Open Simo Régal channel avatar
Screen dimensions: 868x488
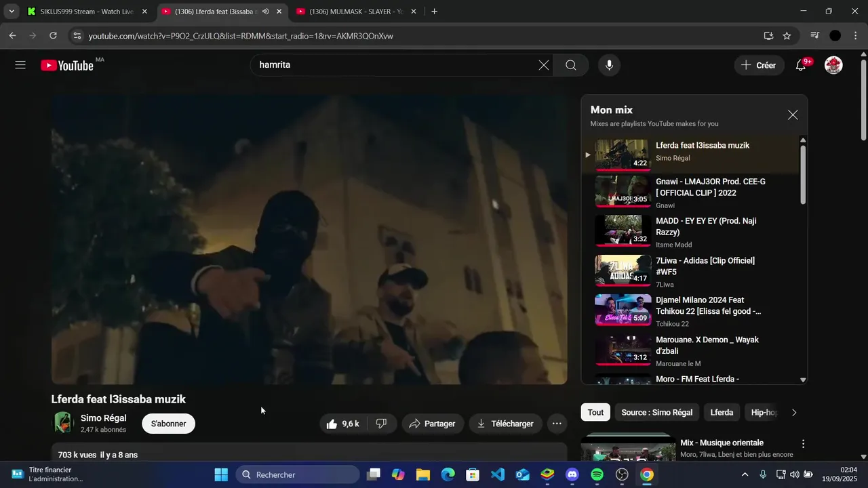[x=63, y=423]
